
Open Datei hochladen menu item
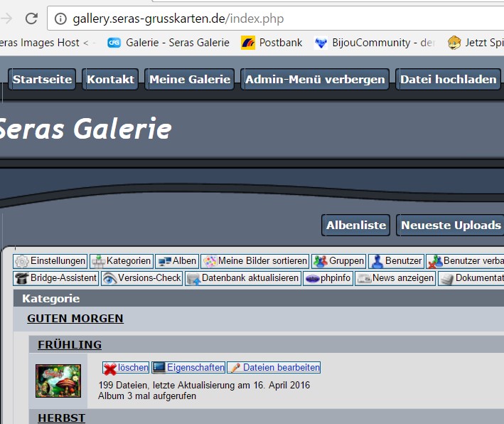point(448,79)
